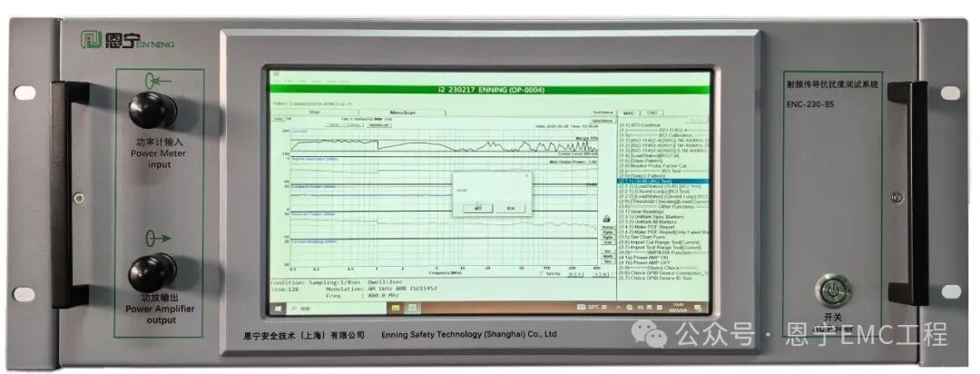Viewport: 980px width, 374px height.
Task: Click the Test Status button
Action: pyautogui.click(x=603, y=113)
